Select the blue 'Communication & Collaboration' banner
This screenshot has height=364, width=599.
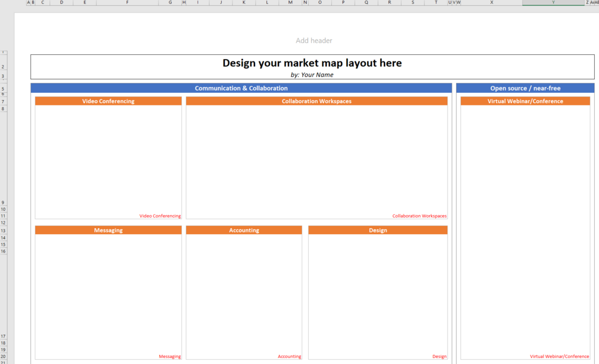241,88
